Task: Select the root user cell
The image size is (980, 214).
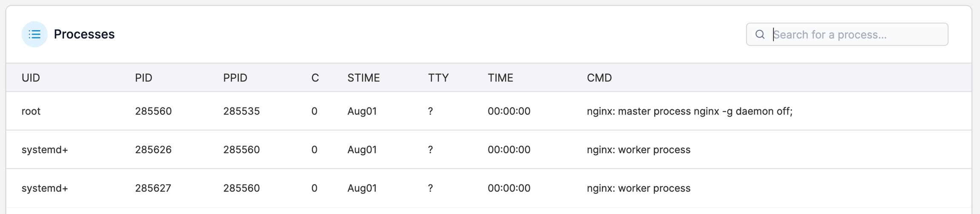Action: pos(31,111)
